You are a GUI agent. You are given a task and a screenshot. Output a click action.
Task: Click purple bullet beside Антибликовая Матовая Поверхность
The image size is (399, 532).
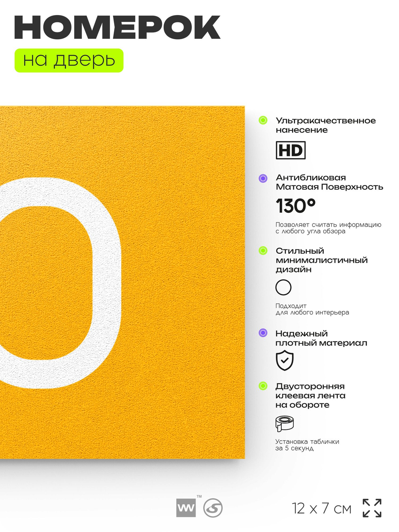[263, 178]
